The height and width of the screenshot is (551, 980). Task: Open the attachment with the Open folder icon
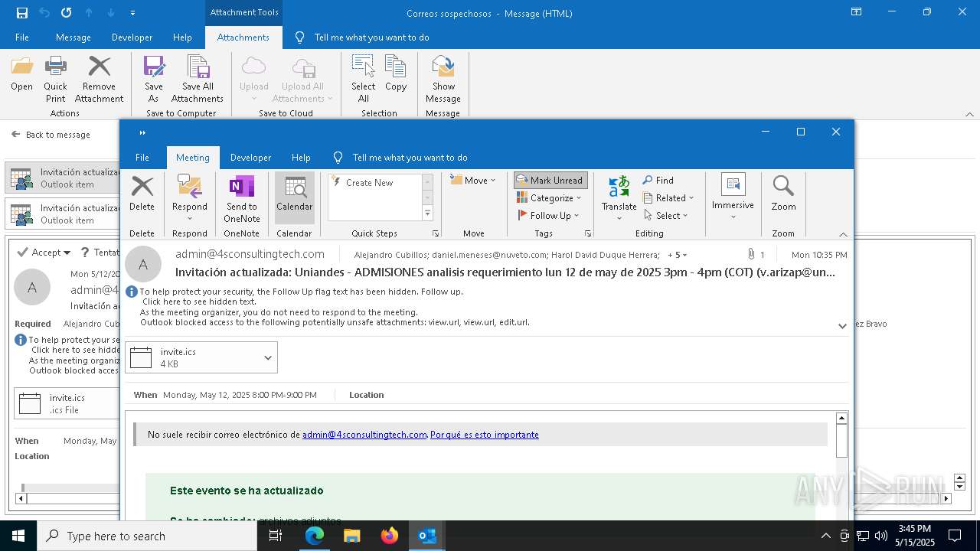tap(21, 74)
